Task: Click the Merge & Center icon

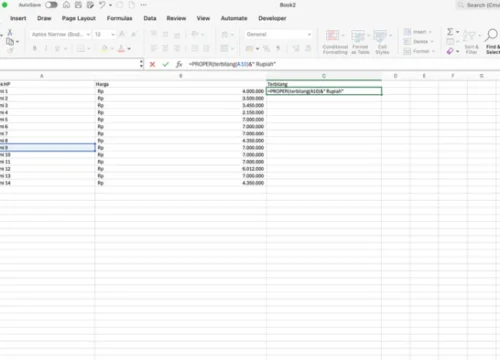Action: pyautogui.click(x=224, y=49)
